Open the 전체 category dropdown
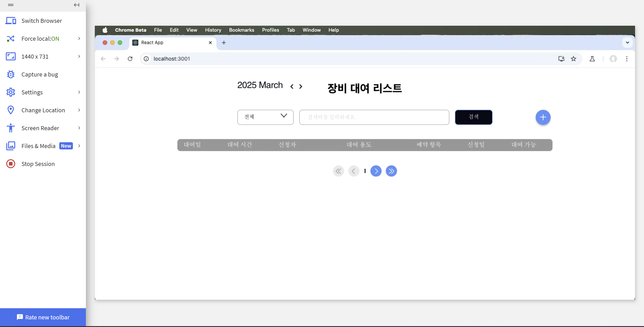This screenshot has height=327, width=644. pyautogui.click(x=265, y=117)
